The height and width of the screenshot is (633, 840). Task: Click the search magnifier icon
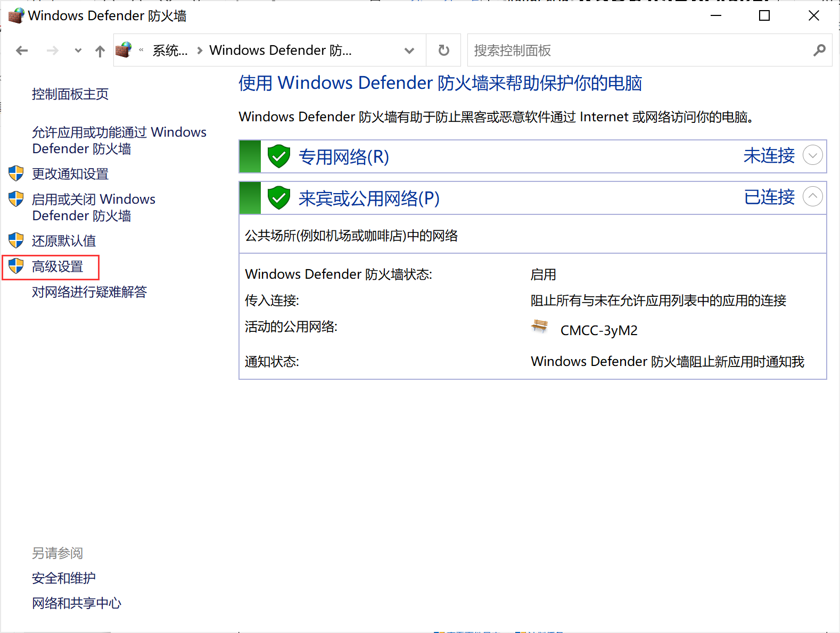[819, 51]
